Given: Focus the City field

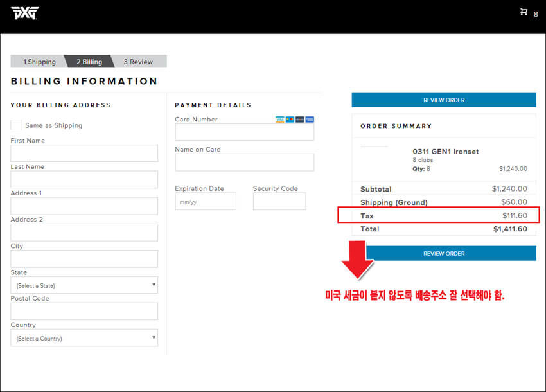Looking at the screenshot, I should pyautogui.click(x=84, y=259).
